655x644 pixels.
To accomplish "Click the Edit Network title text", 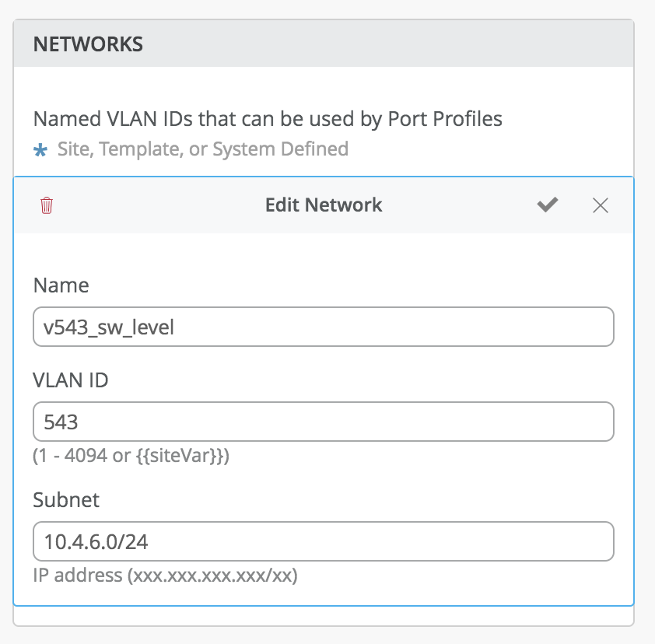I will pos(324,205).
